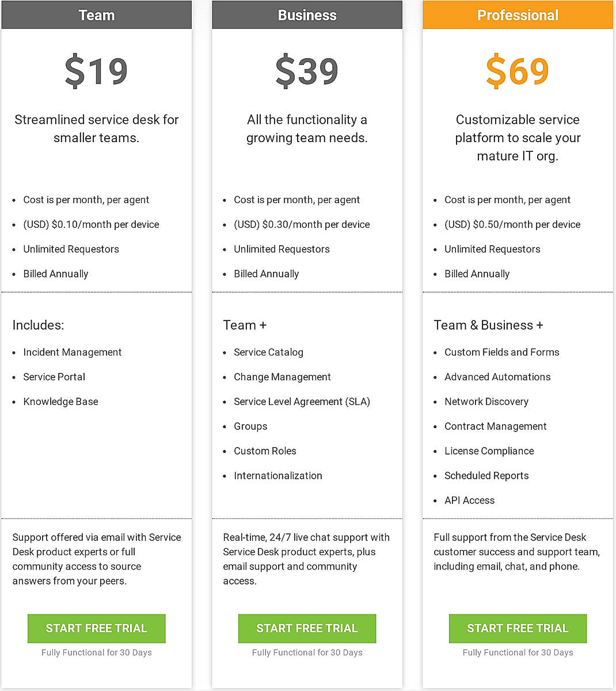
Task: Select the Business plan header
Action: click(307, 16)
